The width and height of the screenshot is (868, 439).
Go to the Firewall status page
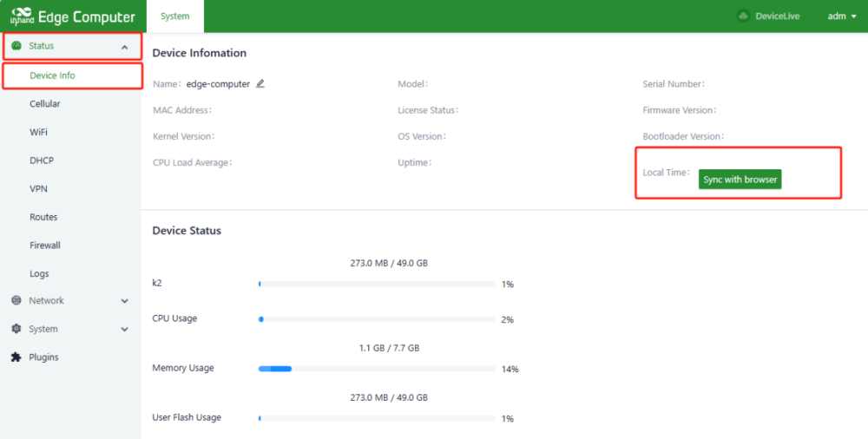pos(45,246)
